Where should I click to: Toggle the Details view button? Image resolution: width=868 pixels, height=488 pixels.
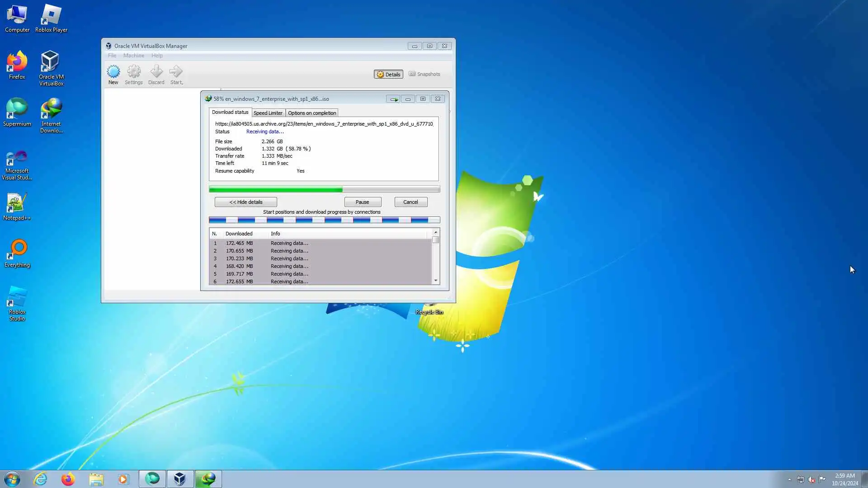[388, 74]
